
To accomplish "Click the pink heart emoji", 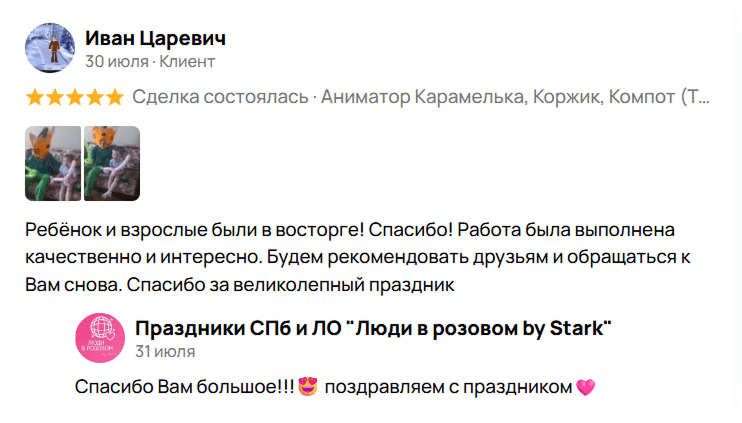I will 586,386.
